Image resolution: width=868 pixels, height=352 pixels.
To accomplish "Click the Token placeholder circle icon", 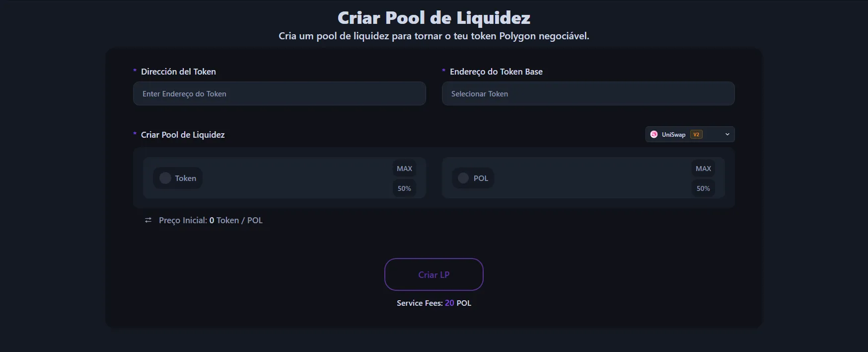I will 165,178.
